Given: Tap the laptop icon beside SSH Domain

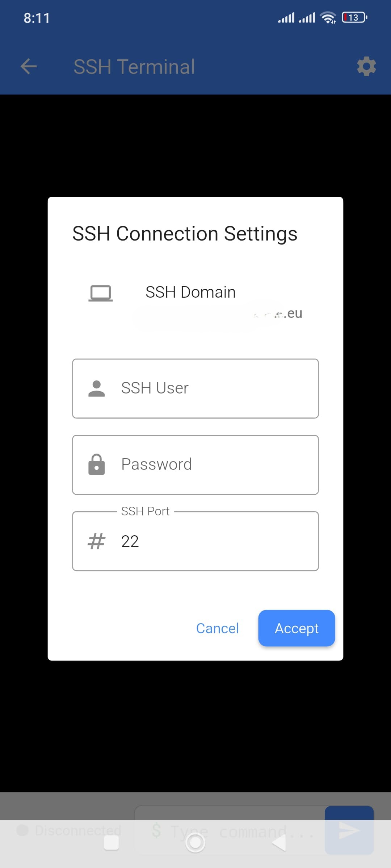Looking at the screenshot, I should [x=101, y=293].
